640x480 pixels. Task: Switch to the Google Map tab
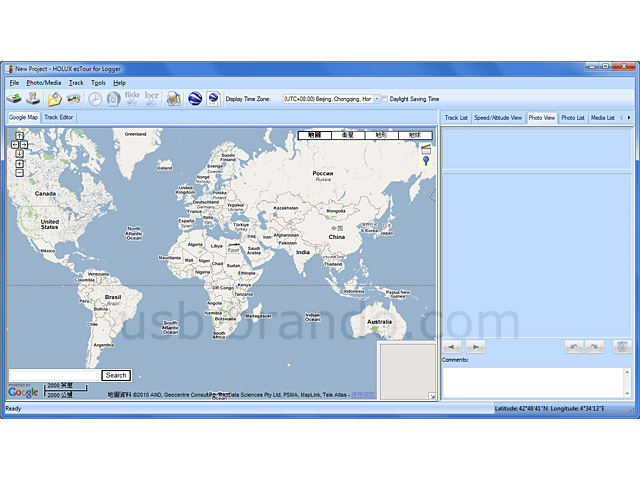click(x=23, y=118)
